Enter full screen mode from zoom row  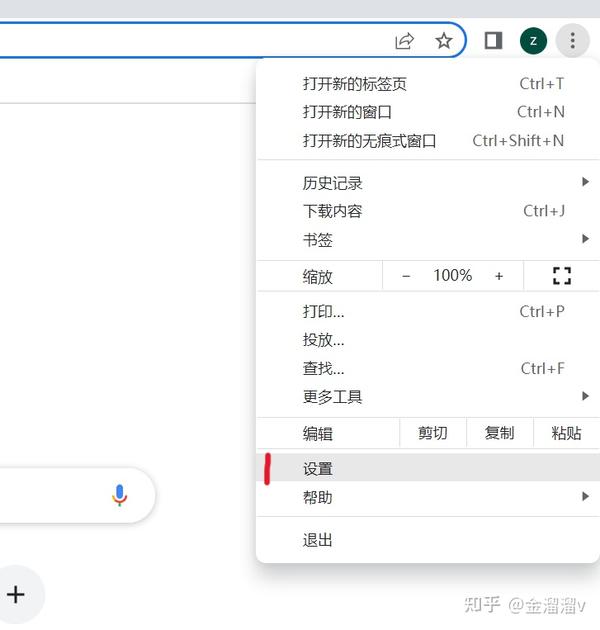(x=561, y=276)
